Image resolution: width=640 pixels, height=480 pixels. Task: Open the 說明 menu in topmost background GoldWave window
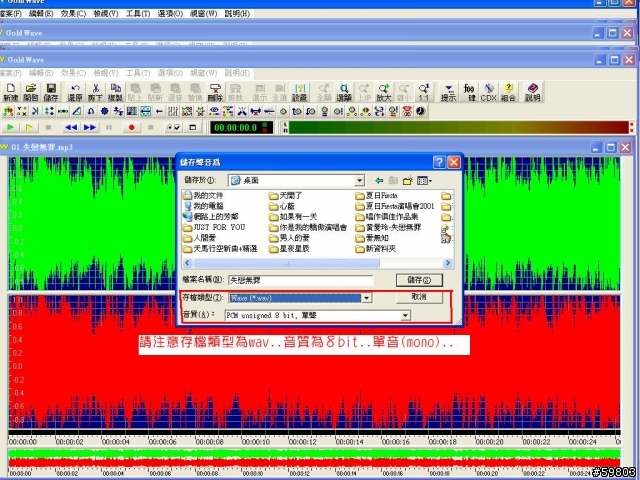[237, 13]
